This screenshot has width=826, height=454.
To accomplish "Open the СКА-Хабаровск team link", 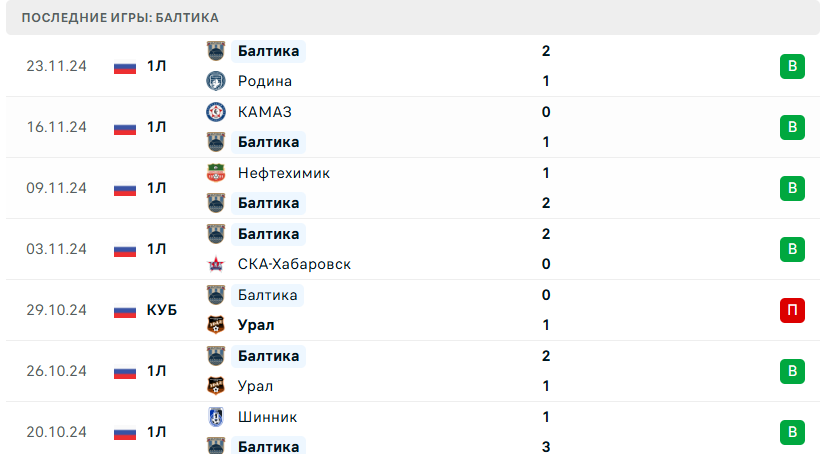I will [294, 264].
